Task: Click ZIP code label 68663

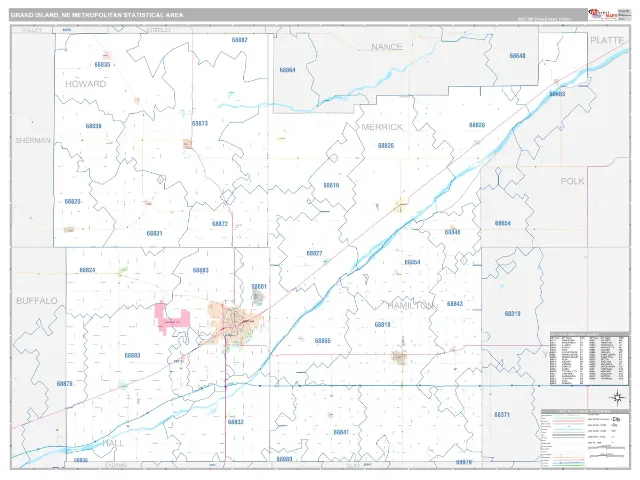Action: click(557, 94)
